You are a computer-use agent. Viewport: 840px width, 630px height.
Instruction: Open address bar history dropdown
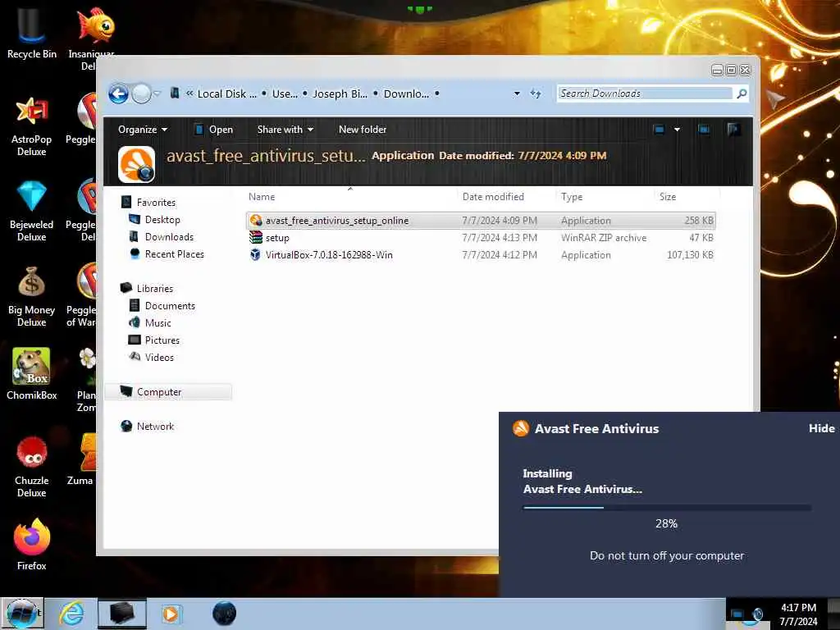[x=517, y=94]
